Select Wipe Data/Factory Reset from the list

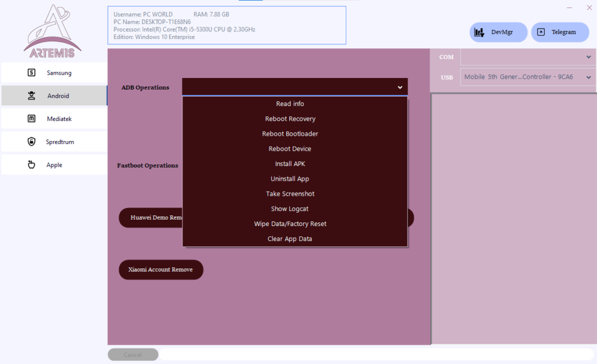(290, 223)
